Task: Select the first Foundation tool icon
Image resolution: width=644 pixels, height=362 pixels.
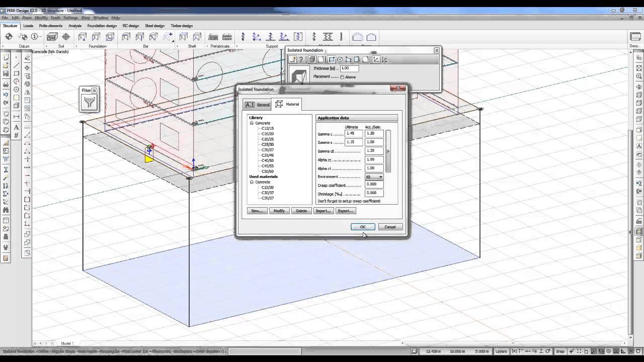Action: tap(83, 37)
